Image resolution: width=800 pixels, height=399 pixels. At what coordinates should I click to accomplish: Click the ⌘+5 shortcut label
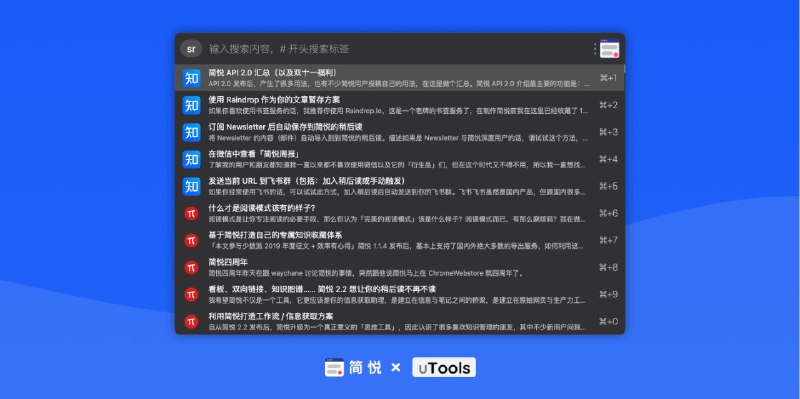(608, 186)
